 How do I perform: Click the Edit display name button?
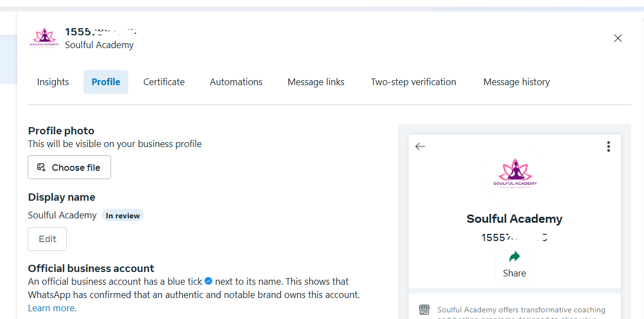[x=47, y=239]
